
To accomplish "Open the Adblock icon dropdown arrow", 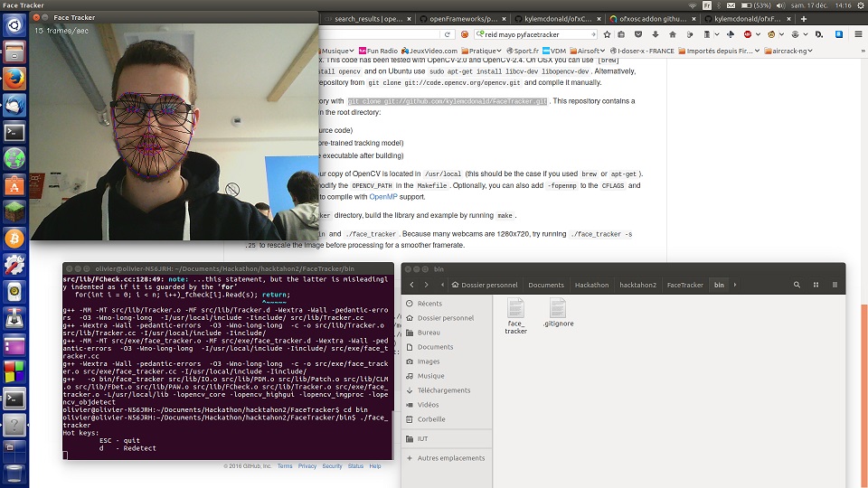I will [758, 34].
